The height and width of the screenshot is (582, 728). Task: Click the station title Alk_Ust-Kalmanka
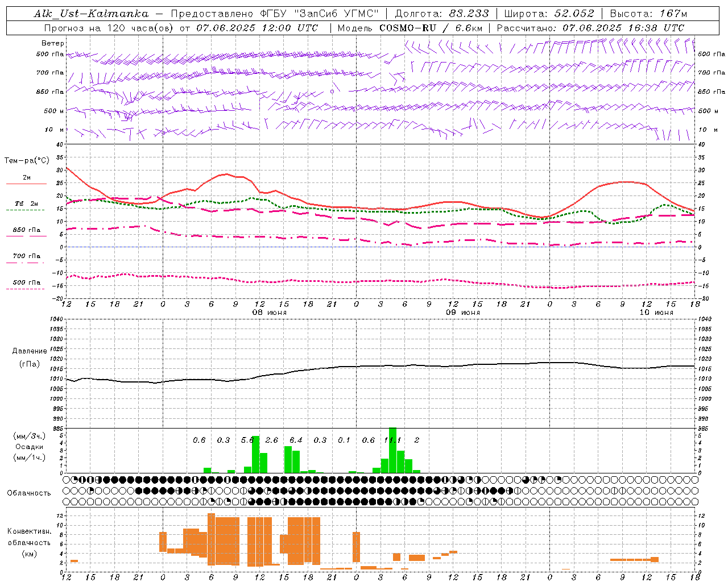(x=91, y=14)
